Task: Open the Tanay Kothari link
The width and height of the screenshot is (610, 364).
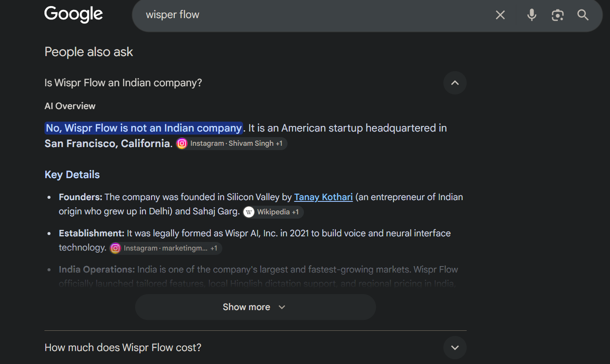Action: (x=323, y=197)
